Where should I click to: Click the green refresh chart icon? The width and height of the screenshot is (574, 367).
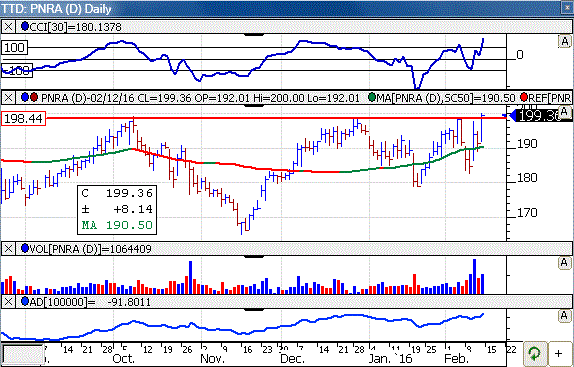click(x=535, y=353)
